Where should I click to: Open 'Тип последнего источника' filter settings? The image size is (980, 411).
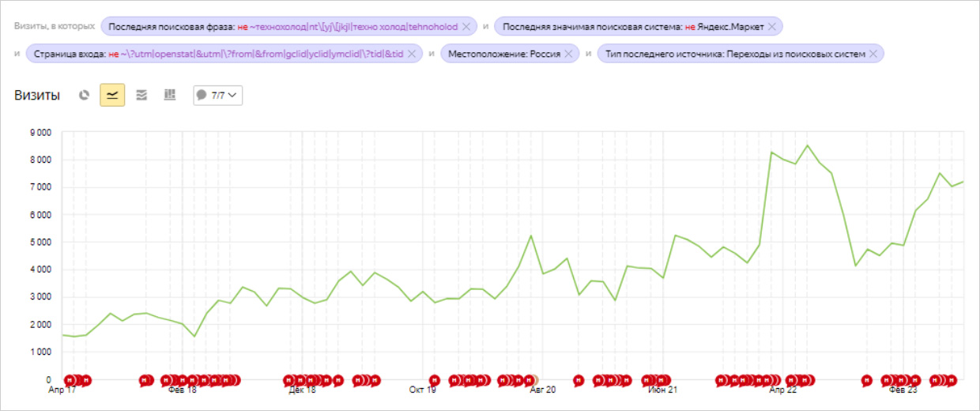click(x=733, y=55)
